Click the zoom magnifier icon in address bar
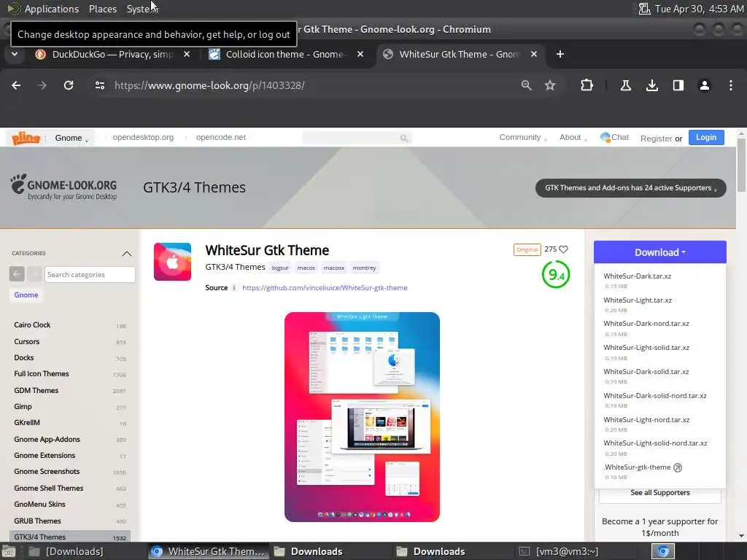Image resolution: width=747 pixels, height=560 pixels. click(x=526, y=85)
